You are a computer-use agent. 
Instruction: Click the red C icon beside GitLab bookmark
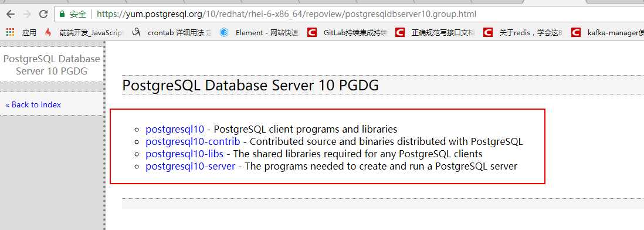click(x=311, y=32)
